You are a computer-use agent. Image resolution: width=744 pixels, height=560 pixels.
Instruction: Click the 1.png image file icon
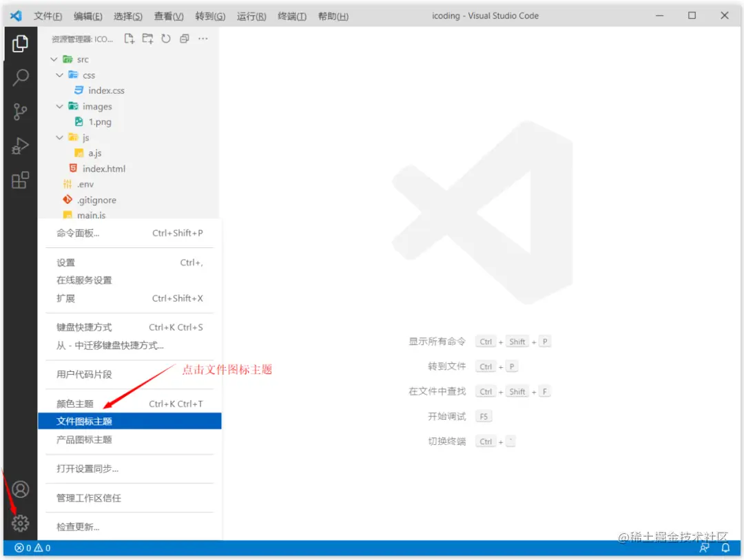pyautogui.click(x=79, y=122)
